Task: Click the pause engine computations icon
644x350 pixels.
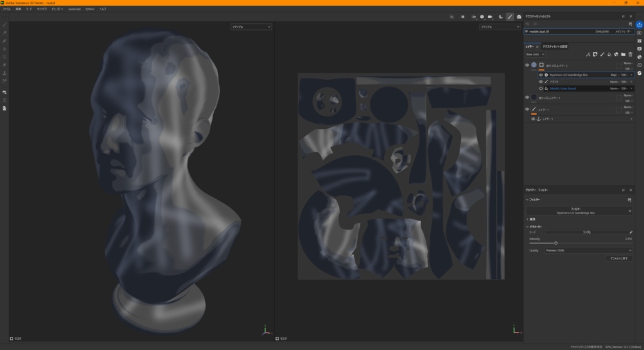Action: point(462,17)
